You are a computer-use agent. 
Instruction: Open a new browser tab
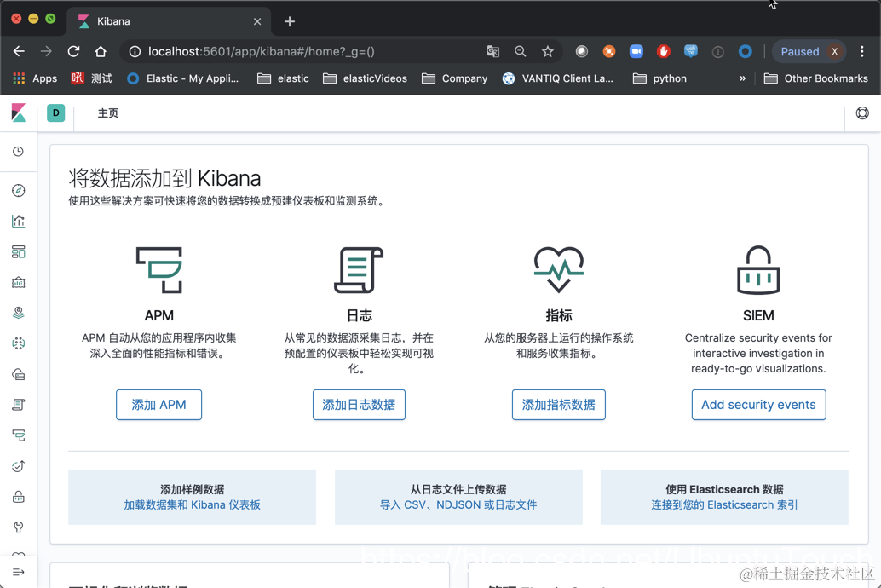click(290, 21)
